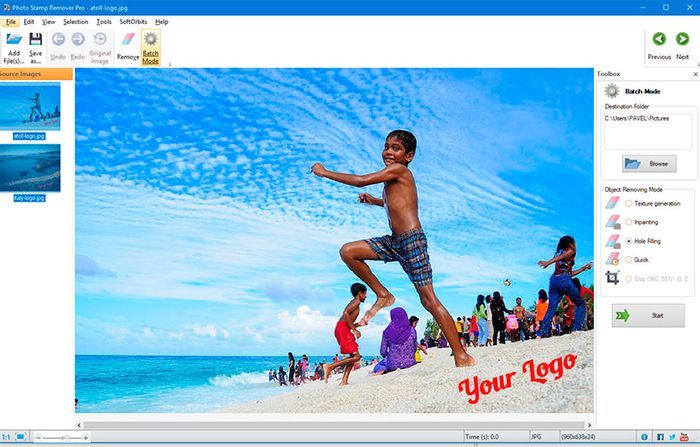
Task: Go to the Next image
Action: pyautogui.click(x=682, y=39)
